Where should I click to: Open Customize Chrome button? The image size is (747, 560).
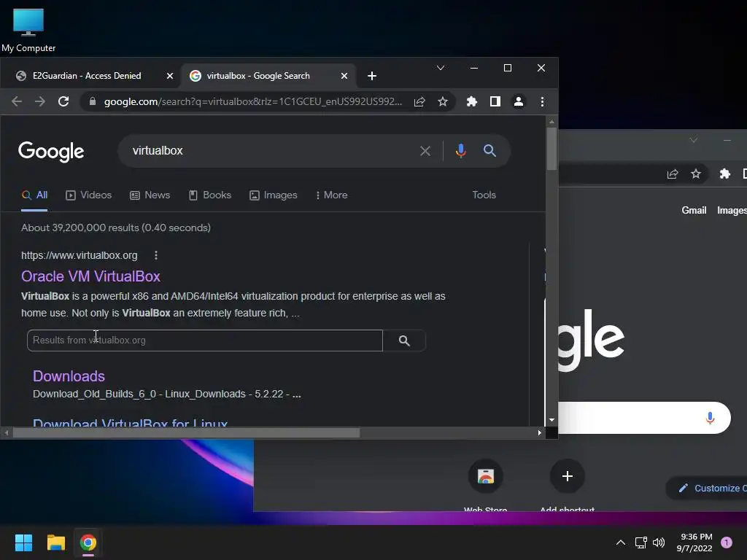pos(708,488)
